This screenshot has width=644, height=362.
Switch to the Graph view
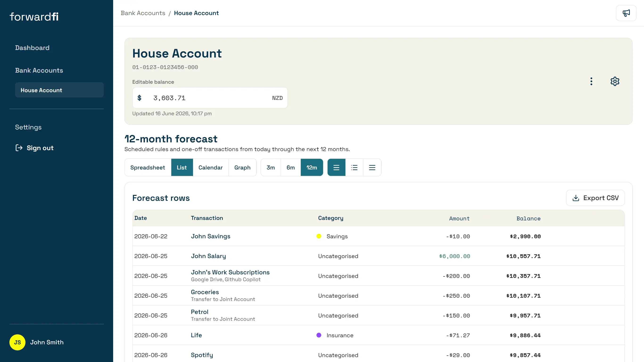(242, 168)
